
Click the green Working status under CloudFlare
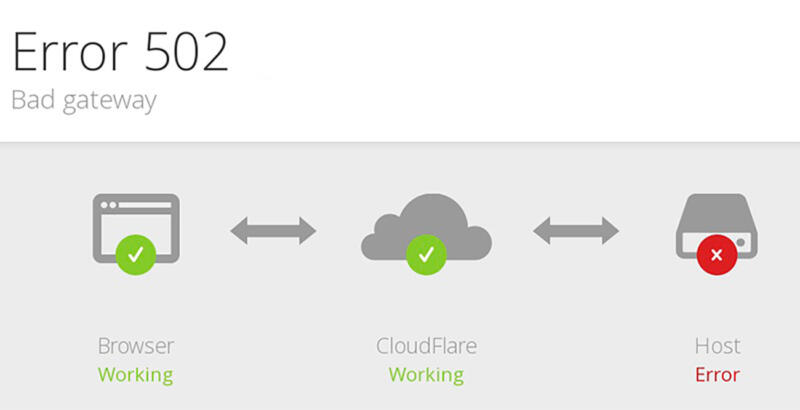[x=427, y=375]
